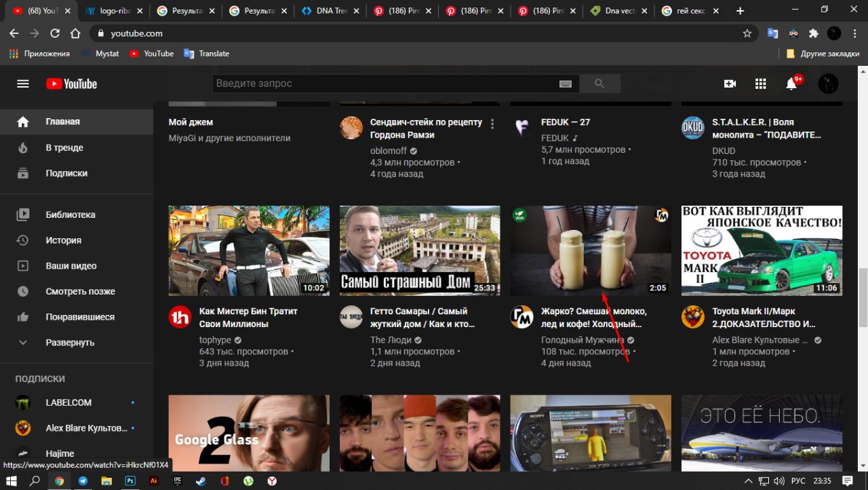Viewport: 868px width, 490px height.
Task: Open Смотреть позже in the sidebar
Action: (77, 291)
